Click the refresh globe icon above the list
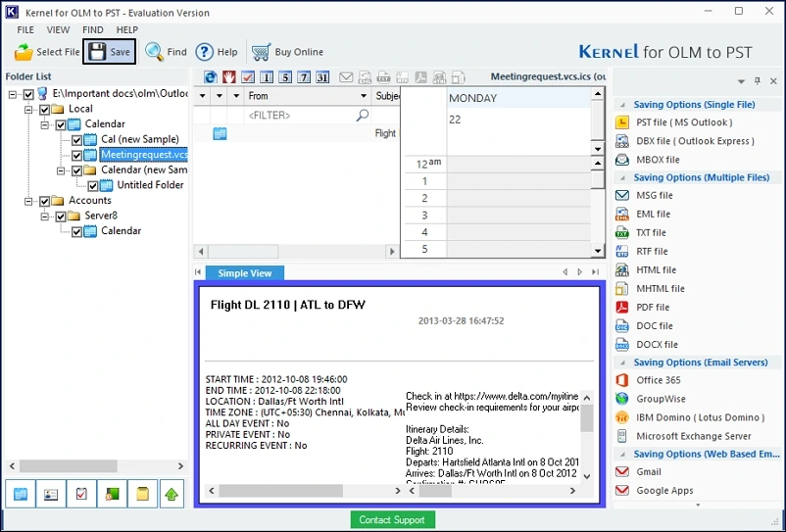786x532 pixels. click(211, 77)
